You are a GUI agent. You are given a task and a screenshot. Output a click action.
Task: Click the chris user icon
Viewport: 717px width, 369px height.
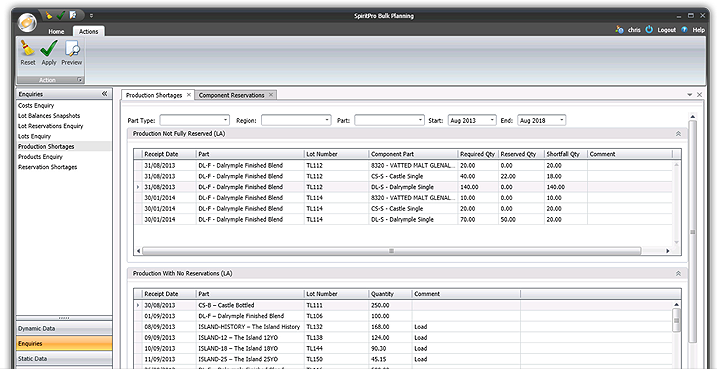[620, 29]
